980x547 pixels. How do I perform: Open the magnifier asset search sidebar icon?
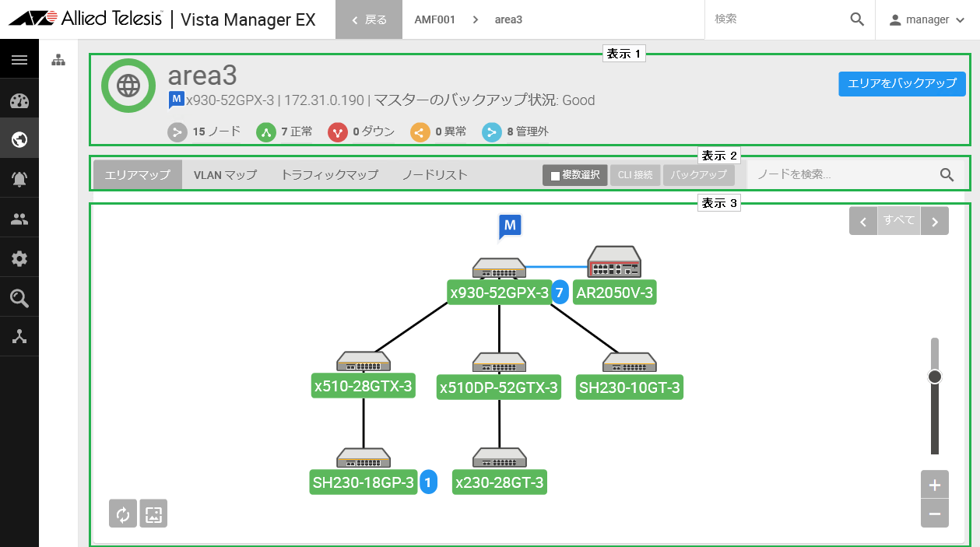point(19,298)
